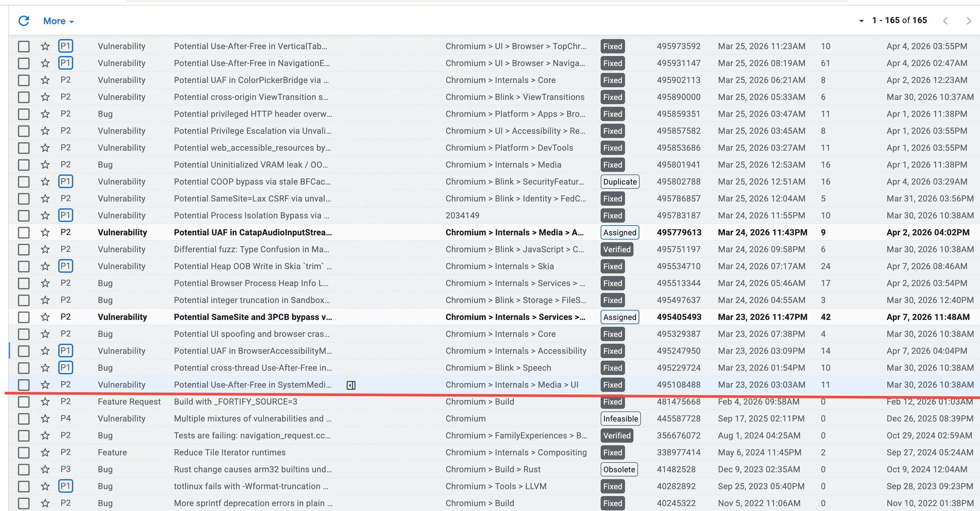Image resolution: width=980 pixels, height=511 pixels.
Task: Click Duplicate status badge on COOP bypass row
Action: pyautogui.click(x=620, y=182)
